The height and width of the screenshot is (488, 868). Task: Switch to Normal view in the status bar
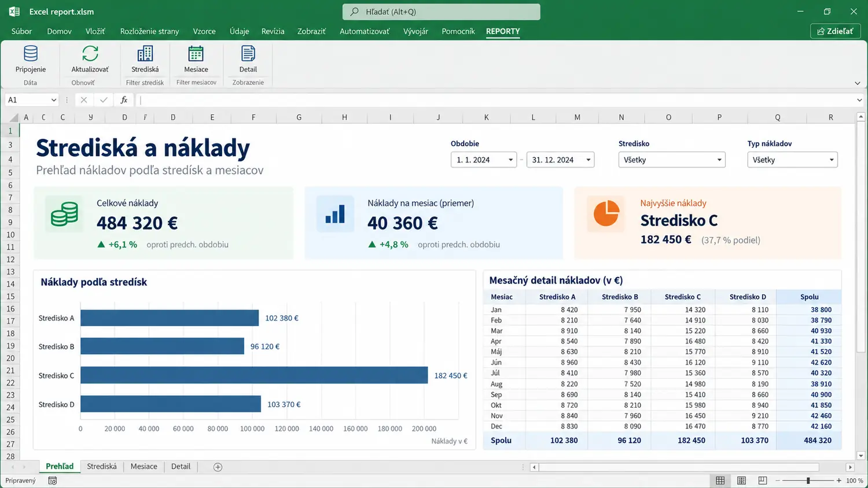click(x=720, y=480)
